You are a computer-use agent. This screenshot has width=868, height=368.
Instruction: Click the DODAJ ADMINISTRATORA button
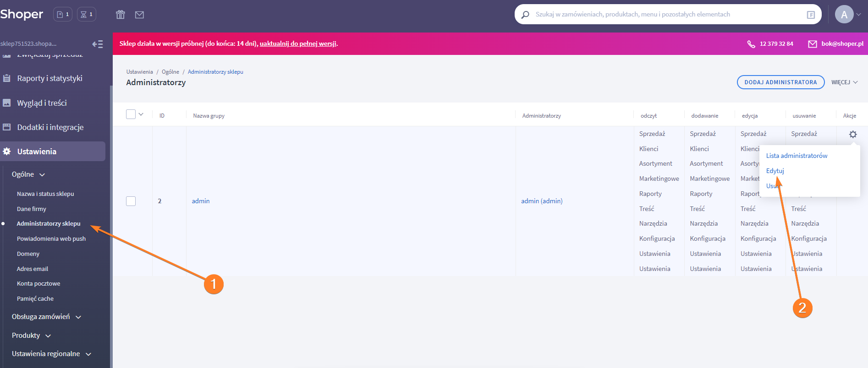click(780, 82)
